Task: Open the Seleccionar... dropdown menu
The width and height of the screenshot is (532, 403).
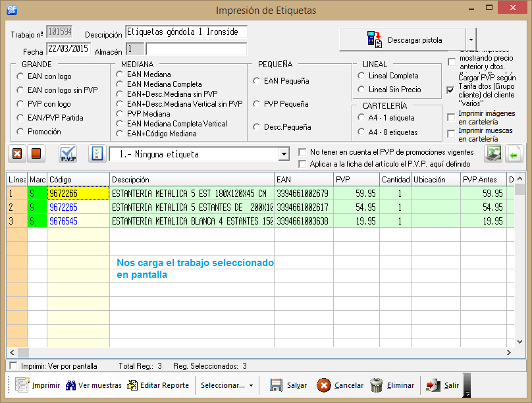Action: coord(227,385)
